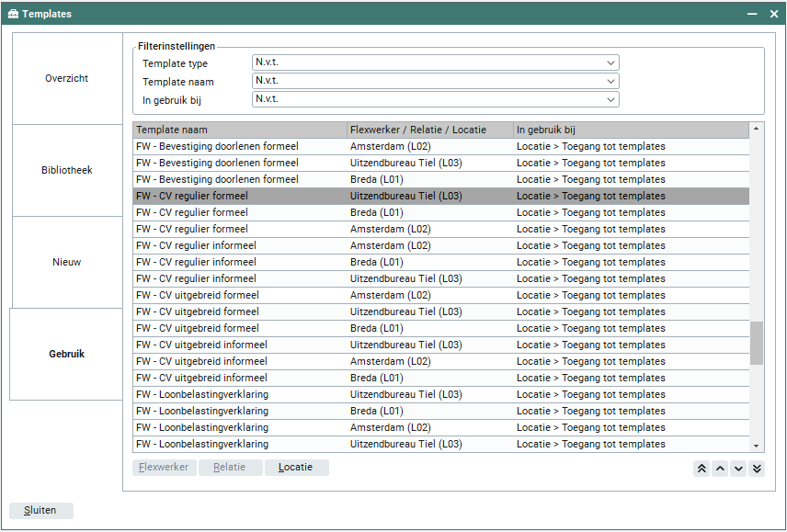Move down one row with down arrow
Viewport: 787px width, 532px height.
738,469
